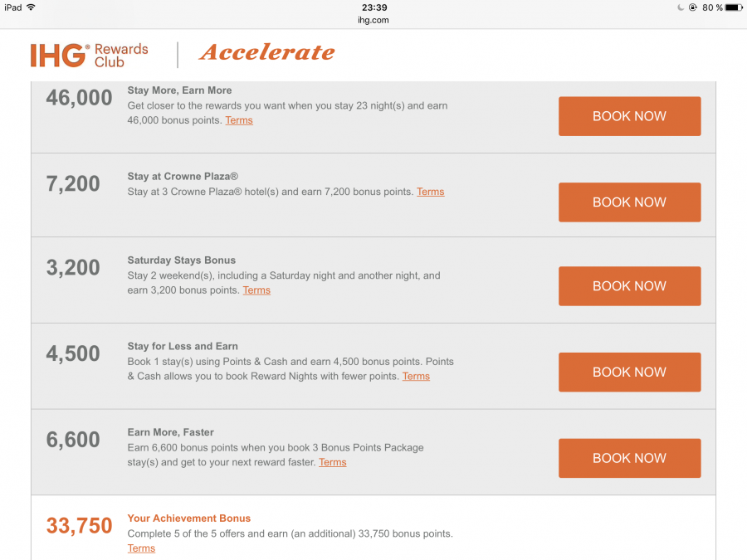Click the Accelerate heading logo
The height and width of the screenshot is (560, 747).
(x=267, y=53)
